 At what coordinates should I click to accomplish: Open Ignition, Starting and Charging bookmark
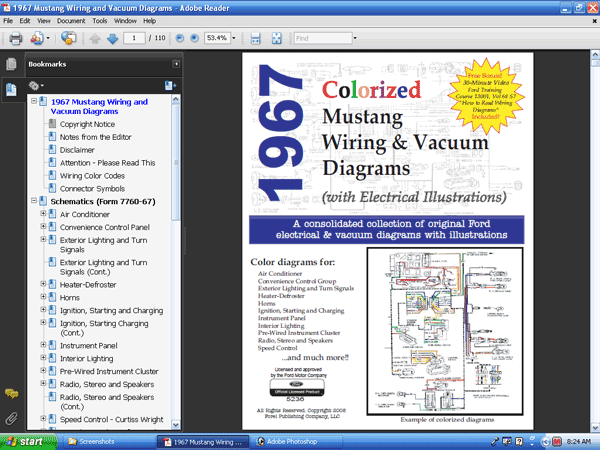[111, 311]
